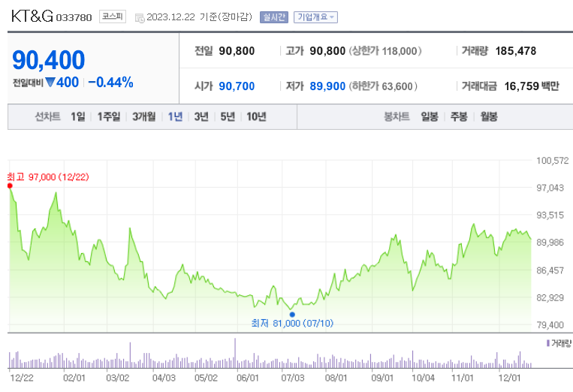Switch to the 5년 chart range
The height and width of the screenshot is (392, 573).
pyautogui.click(x=228, y=116)
